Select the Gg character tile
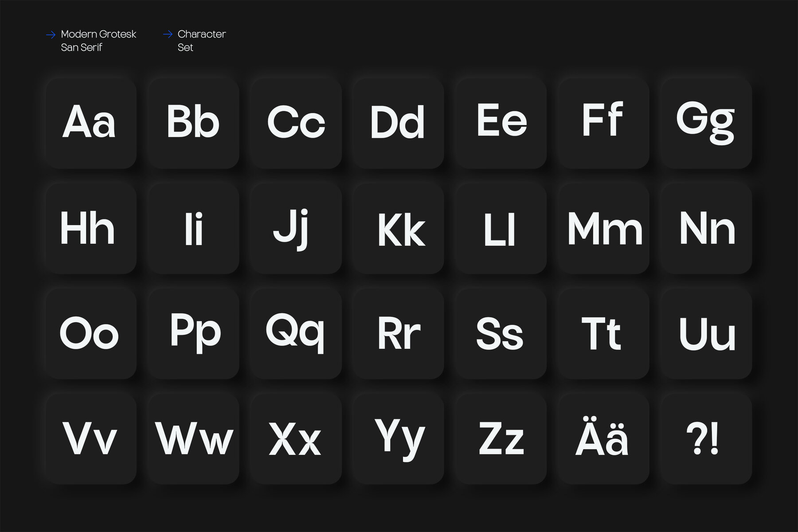The image size is (798, 532). coord(706,123)
